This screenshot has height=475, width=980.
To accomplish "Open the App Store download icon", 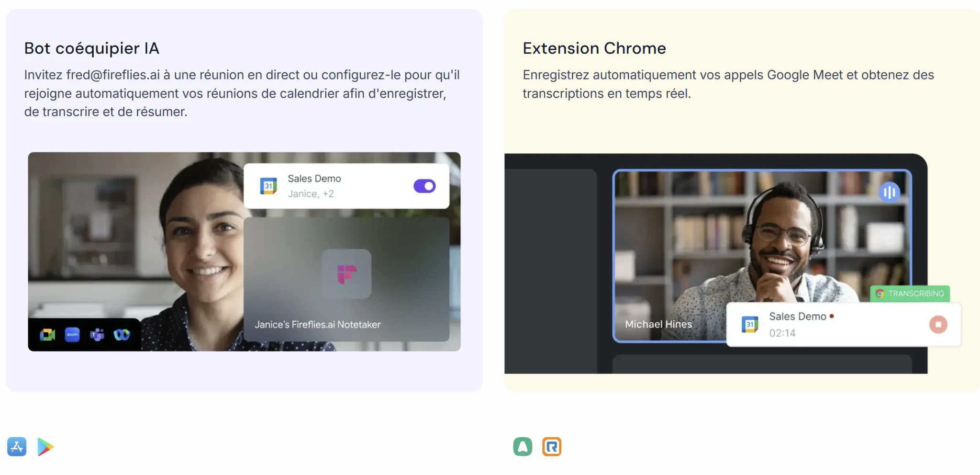I will (x=17, y=447).
